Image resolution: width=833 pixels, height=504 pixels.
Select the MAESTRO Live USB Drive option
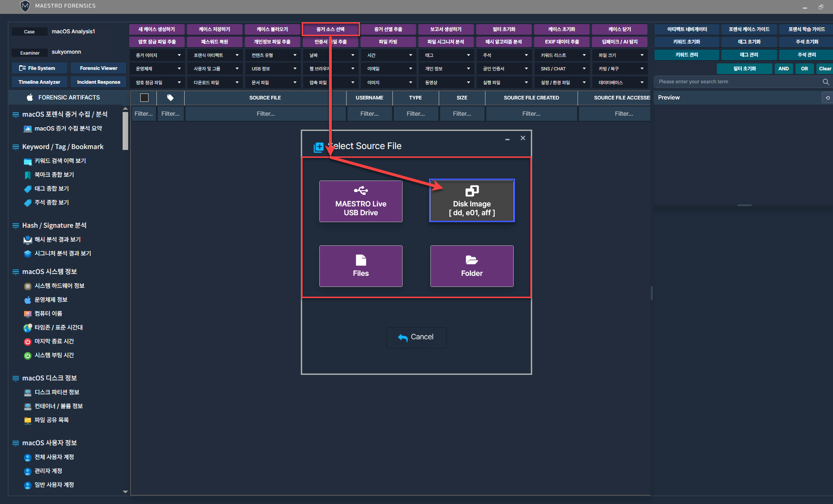[361, 201]
